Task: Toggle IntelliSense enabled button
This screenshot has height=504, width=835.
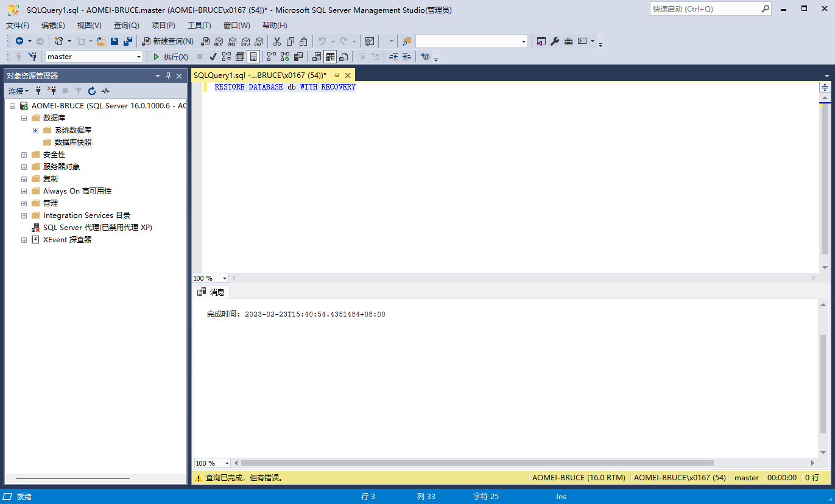Action: [253, 57]
